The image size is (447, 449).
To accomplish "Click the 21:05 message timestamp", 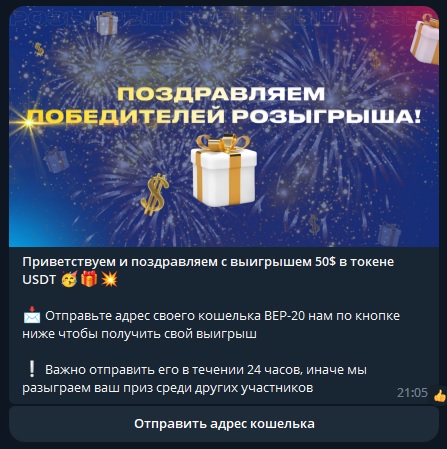I will tap(412, 393).
